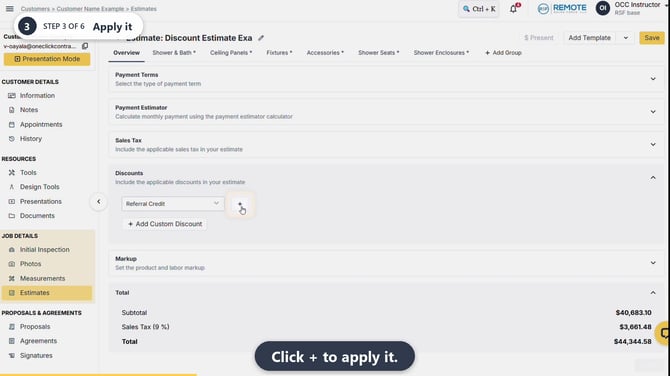This screenshot has width=670, height=376.
Task: Switch to the Accessories tab
Action: click(x=325, y=53)
